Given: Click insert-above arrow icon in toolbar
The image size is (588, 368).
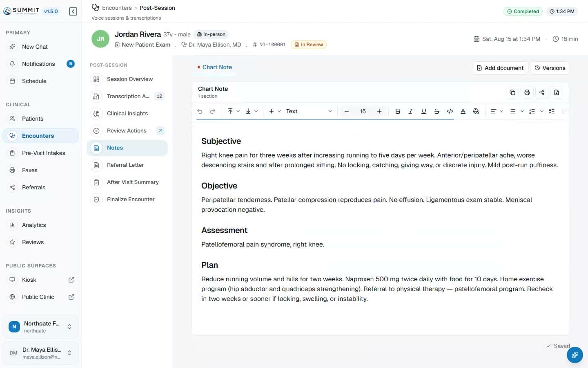Looking at the screenshot, I should (230, 111).
